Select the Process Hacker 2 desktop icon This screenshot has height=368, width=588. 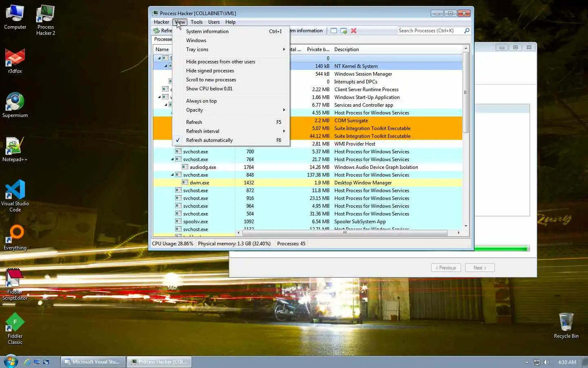(46, 20)
